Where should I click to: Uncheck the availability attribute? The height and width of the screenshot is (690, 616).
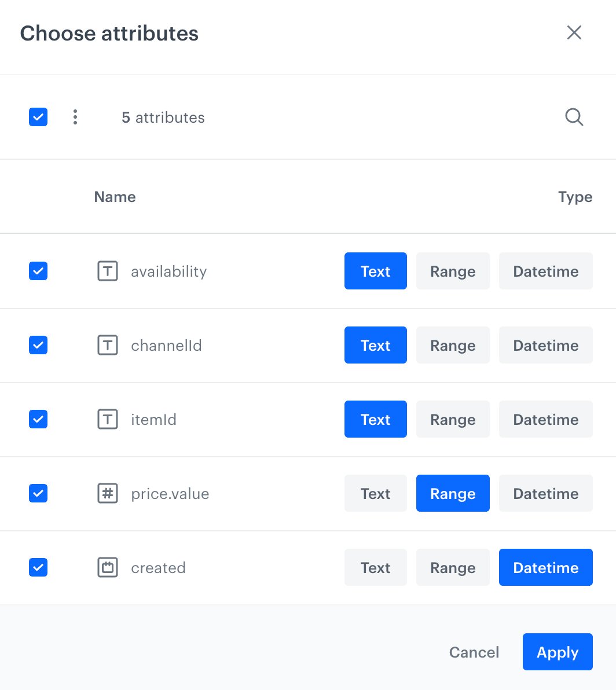[38, 271]
